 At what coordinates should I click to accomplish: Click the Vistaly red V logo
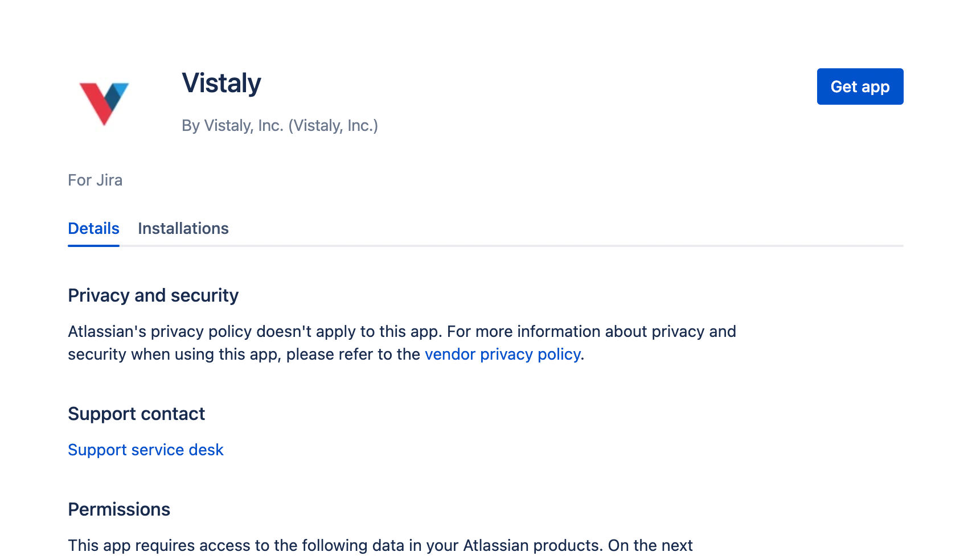(x=104, y=104)
